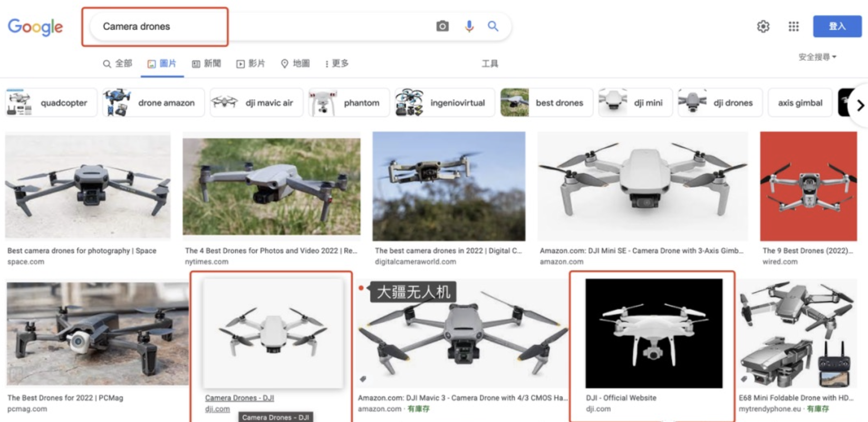Viewport: 868px width, 422px height.
Task: Select the drone amazon chip
Action: coord(153,103)
